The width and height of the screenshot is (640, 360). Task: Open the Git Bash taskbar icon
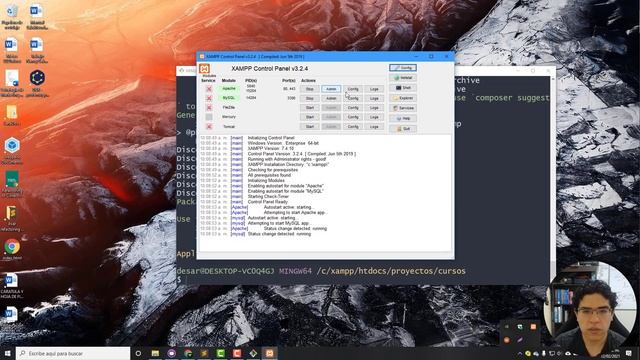point(253,353)
